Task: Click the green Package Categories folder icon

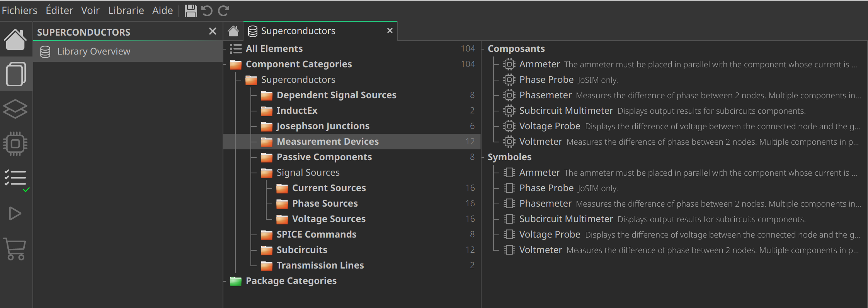Action: point(236,281)
